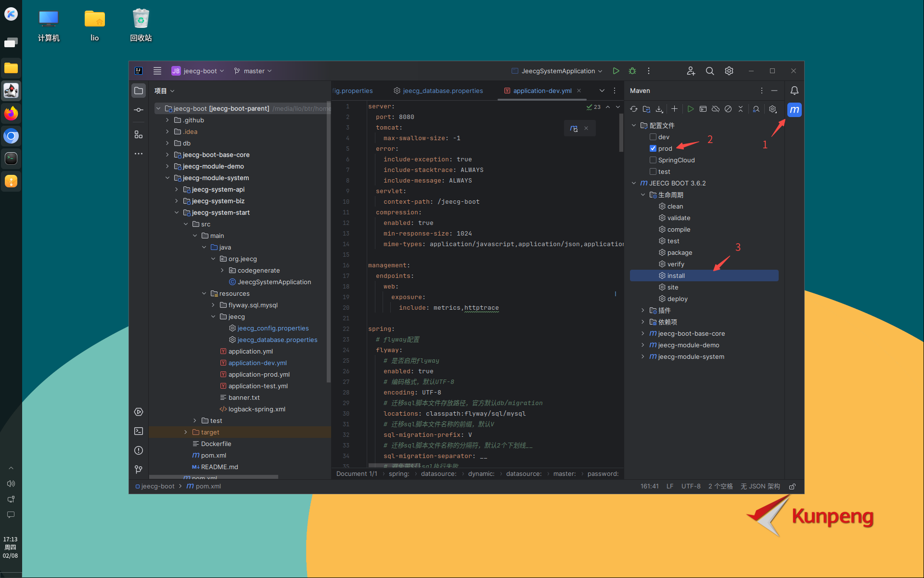Toggle read-only lock in status bar
Screen dimensions: 924x578
pos(792,486)
